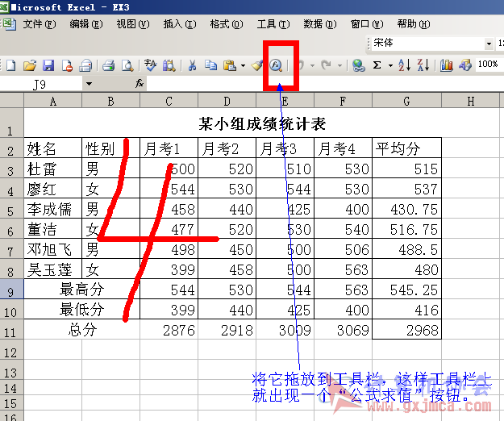504x421 pixels.
Task: Select the Format Painter brush
Action: coord(256,65)
